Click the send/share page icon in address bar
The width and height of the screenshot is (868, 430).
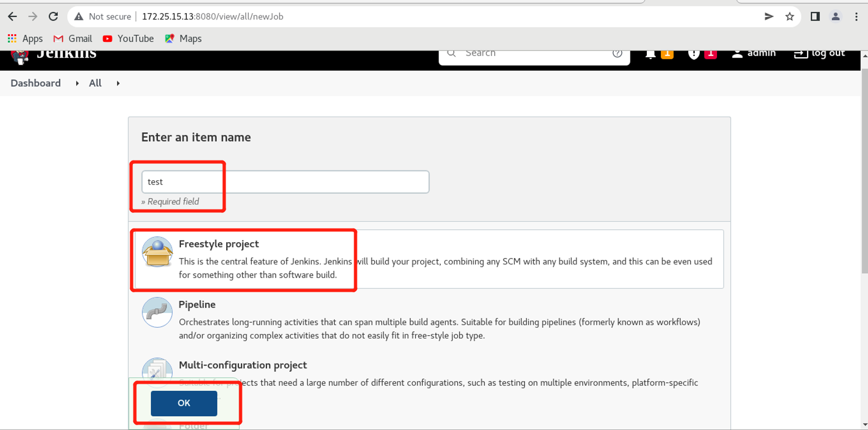point(769,16)
